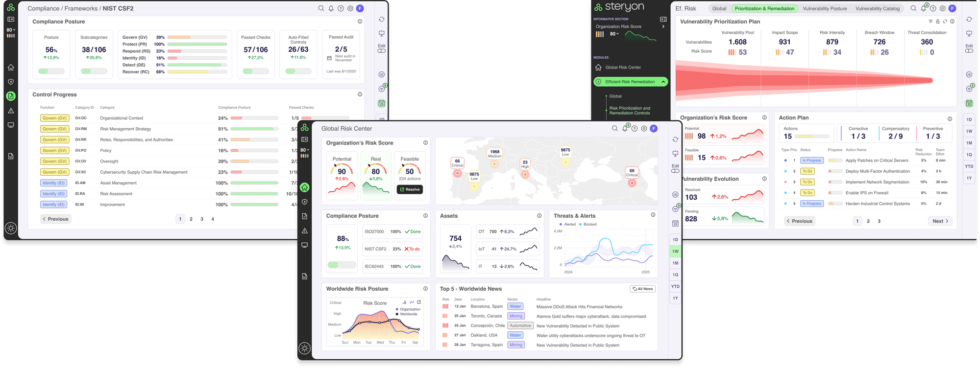Click Govern (GV) progress bar in Compliance Posture
Viewport: 980px width, 369px height.
[197, 37]
